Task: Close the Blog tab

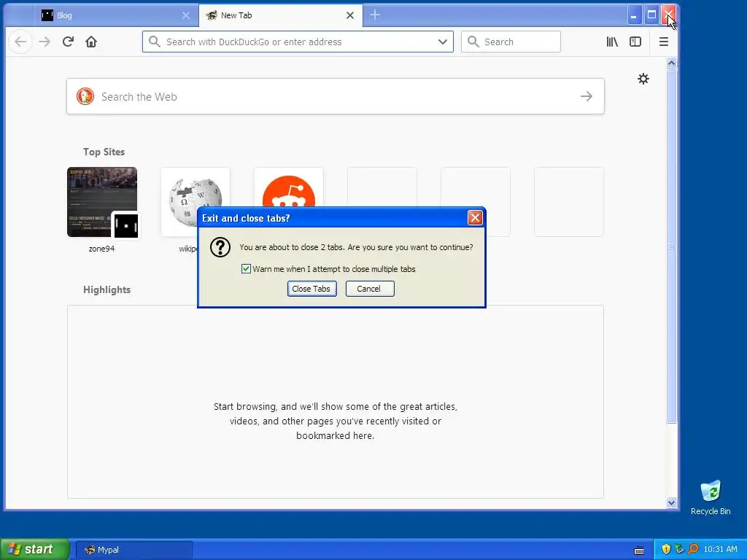Action: coord(186,15)
